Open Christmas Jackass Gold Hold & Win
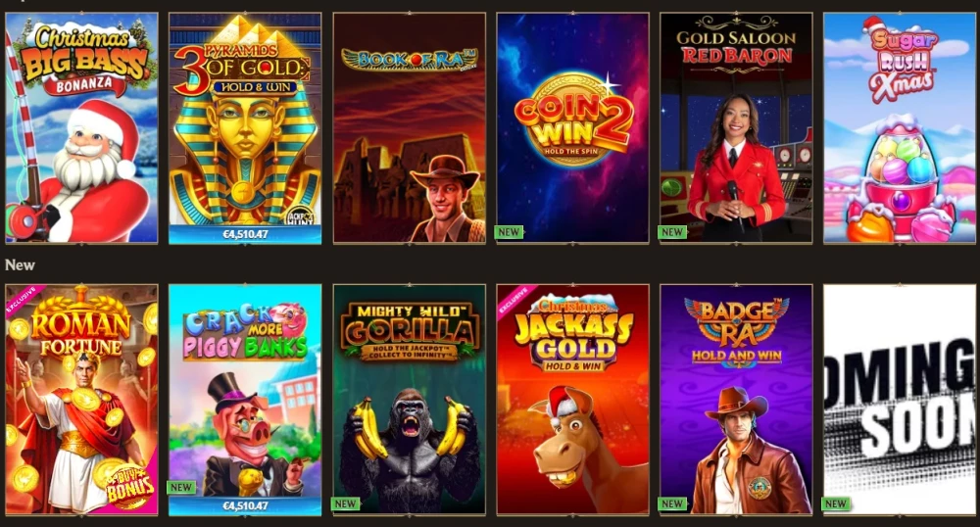Screen dimensions: 980x527 573,400
